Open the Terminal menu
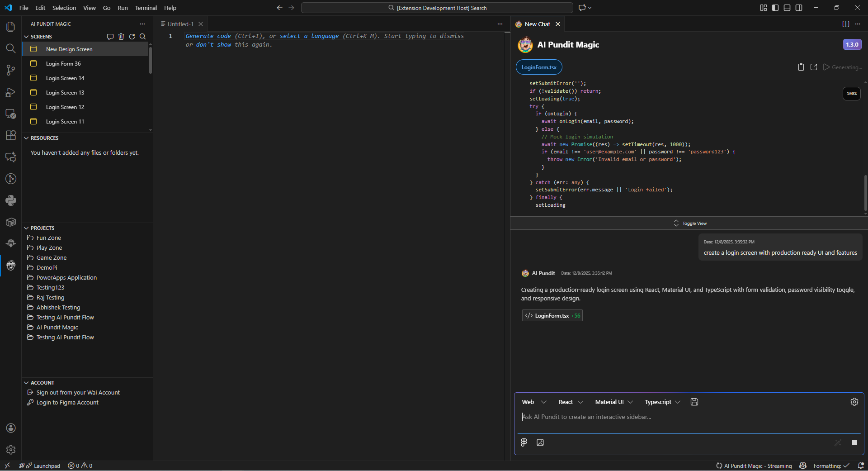The height and width of the screenshot is (471, 868). point(146,8)
